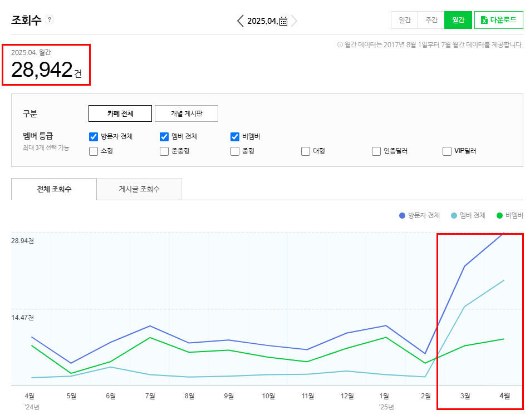The width and height of the screenshot is (530, 420).
Task: Uncheck the 멤버 전체 checkbox
Action: coord(164,137)
